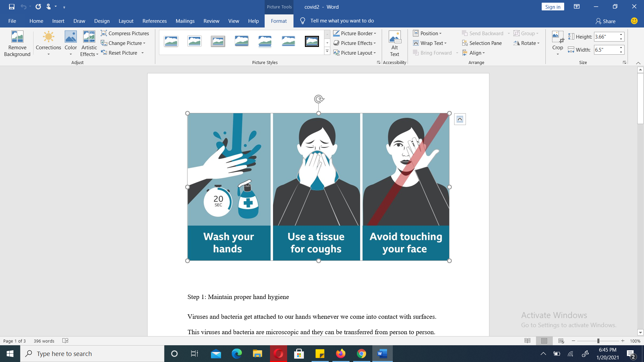
Task: Switch to Read Mode view
Action: coord(527,341)
